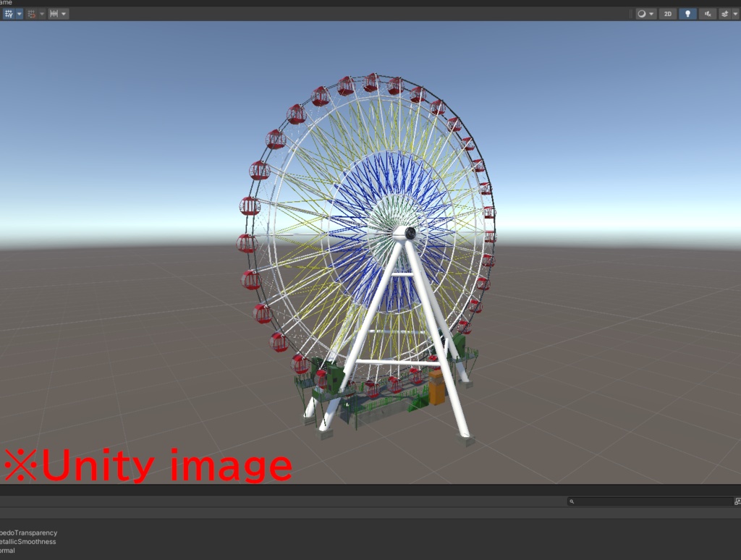Viewport: 741px width, 560px height.
Task: Open the grid options dropdown arrow
Action: click(x=19, y=13)
